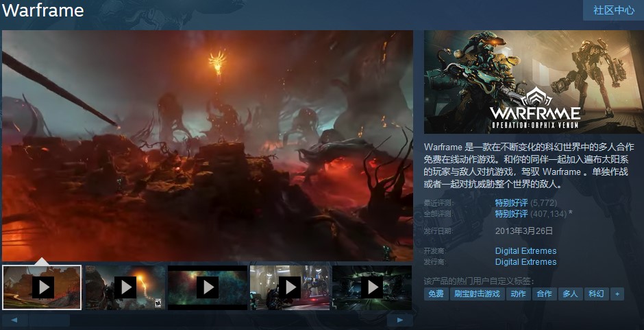
Task: Open the 免费 tag
Action: pos(436,294)
